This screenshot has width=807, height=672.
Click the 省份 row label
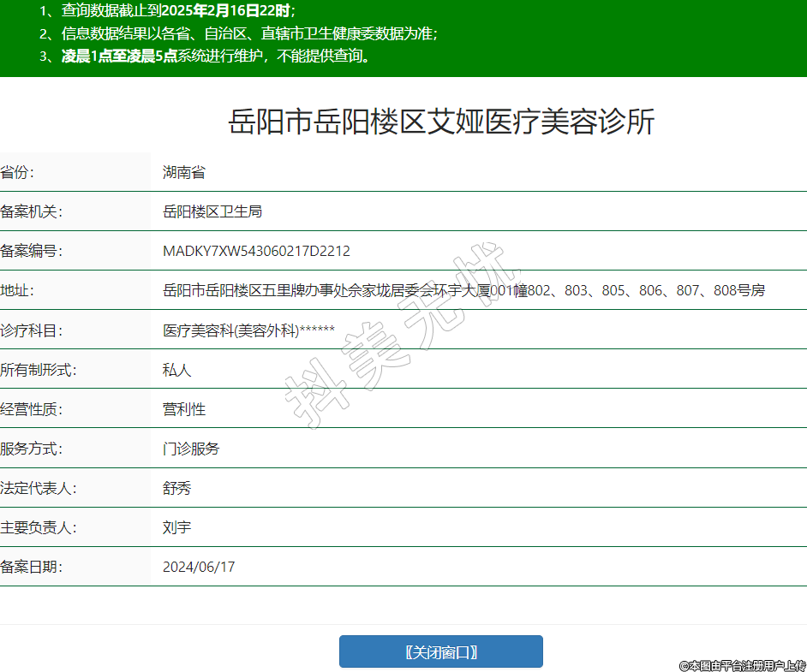tap(17, 172)
